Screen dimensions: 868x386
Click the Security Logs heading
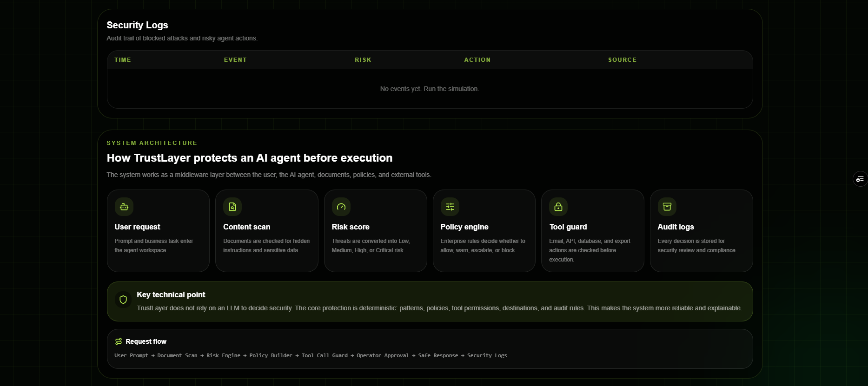point(138,25)
